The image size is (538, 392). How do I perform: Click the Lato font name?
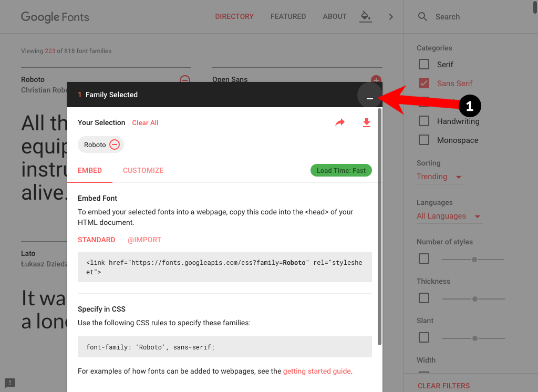(28, 254)
